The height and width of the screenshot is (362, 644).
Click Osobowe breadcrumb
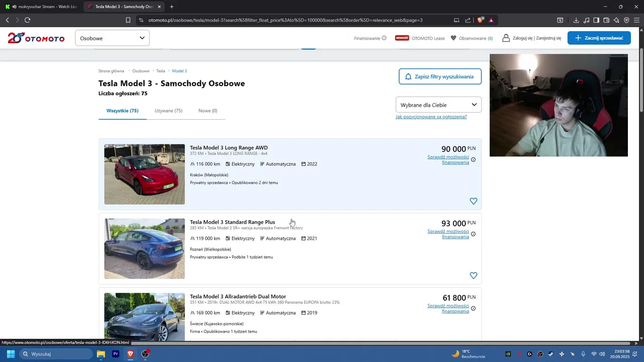[141, 71]
